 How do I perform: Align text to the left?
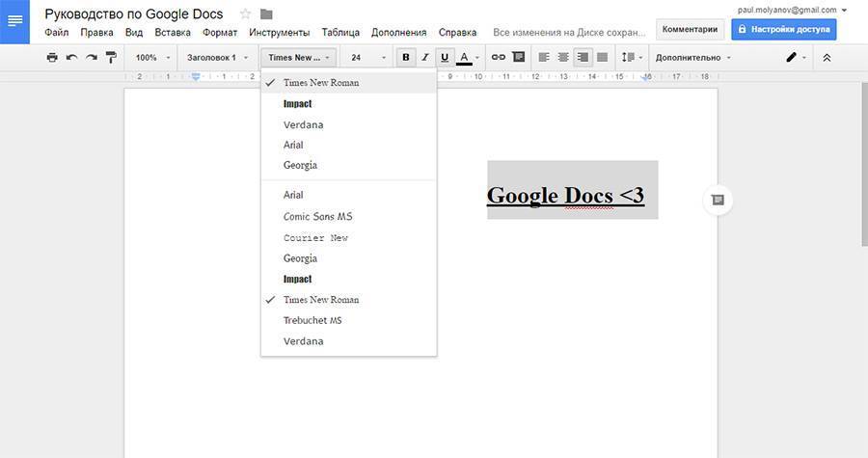click(x=544, y=57)
